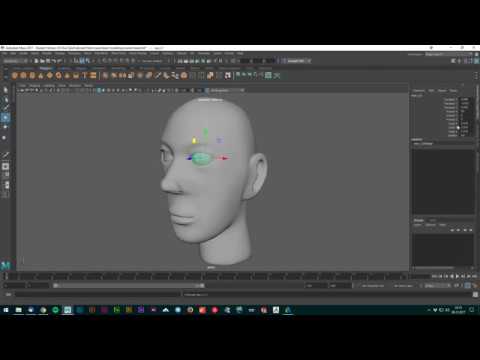Activate the Scale tool in the toolbox
The image size is (480, 360).
[x=5, y=137]
